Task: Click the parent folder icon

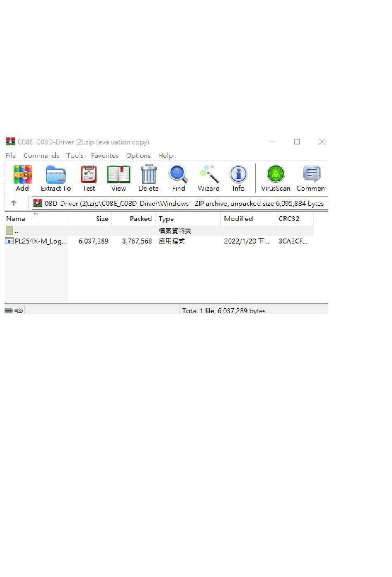Action: (9, 230)
